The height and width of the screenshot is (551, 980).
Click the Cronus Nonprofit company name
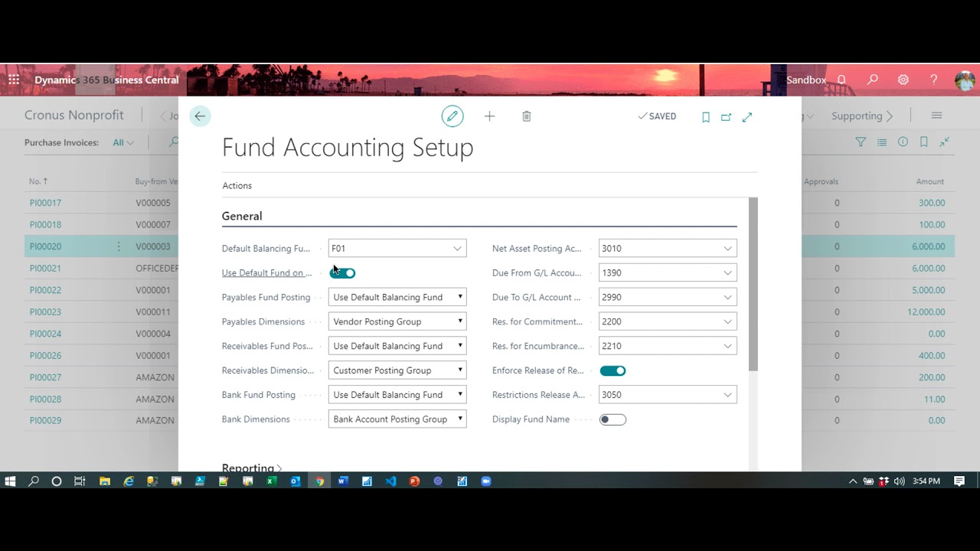(x=73, y=115)
